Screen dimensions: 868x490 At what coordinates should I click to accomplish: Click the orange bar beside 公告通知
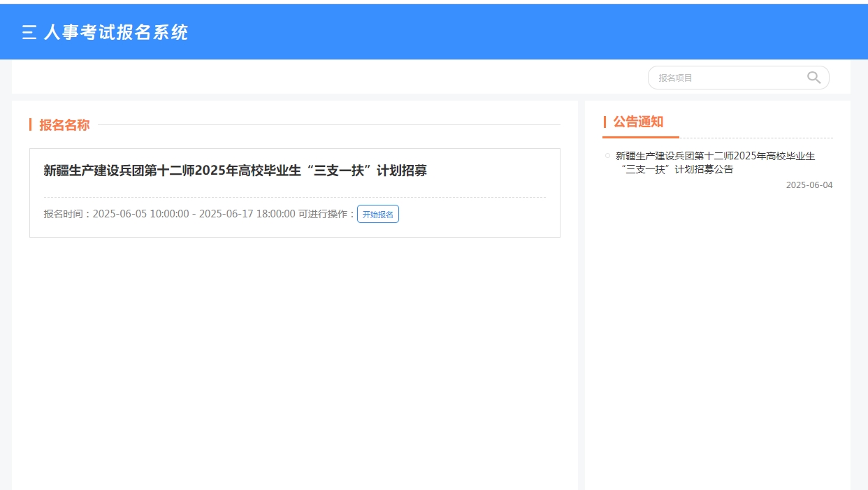[605, 122]
